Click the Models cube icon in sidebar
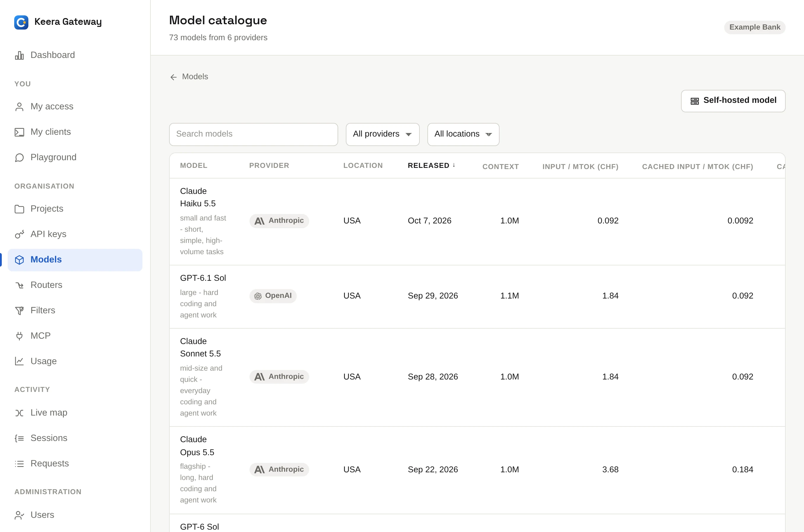 point(19,259)
